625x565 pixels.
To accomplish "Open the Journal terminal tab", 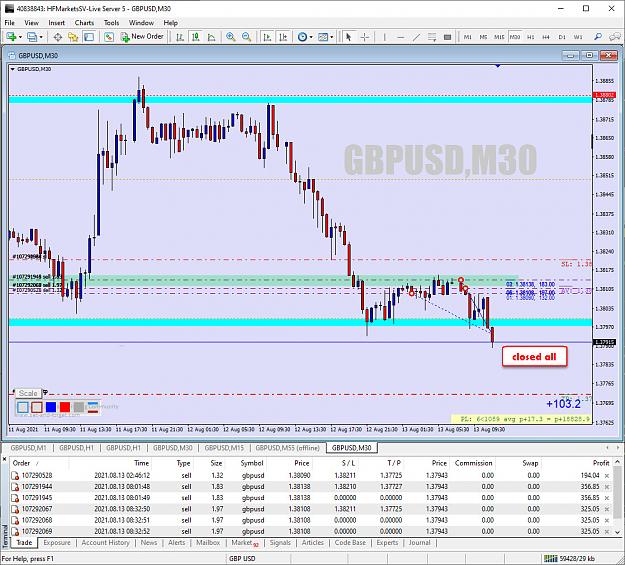I will [420, 543].
